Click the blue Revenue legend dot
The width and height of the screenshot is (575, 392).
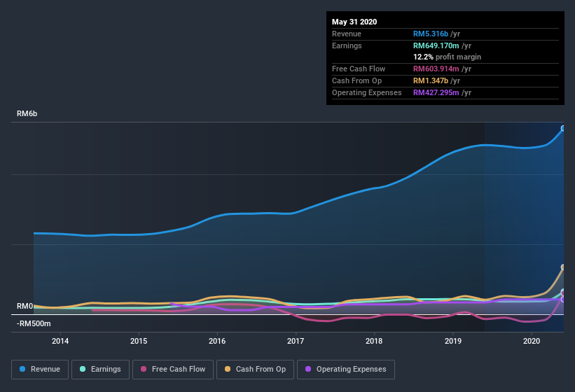coord(22,370)
